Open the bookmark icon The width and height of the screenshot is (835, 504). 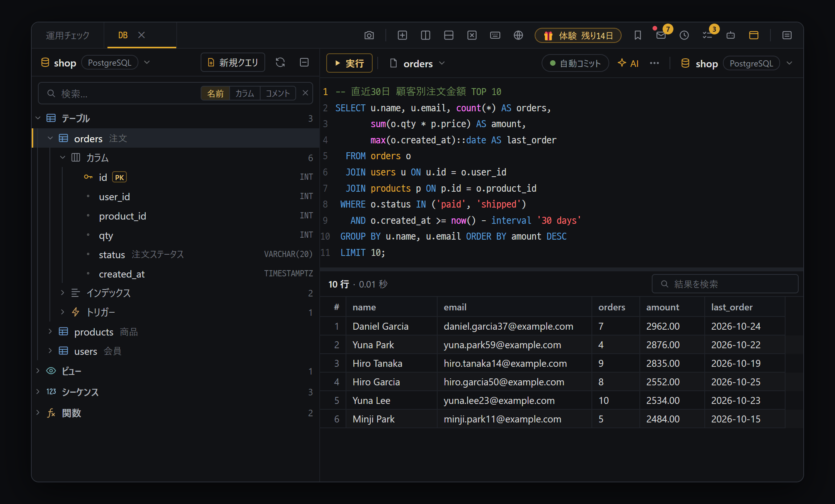(638, 35)
